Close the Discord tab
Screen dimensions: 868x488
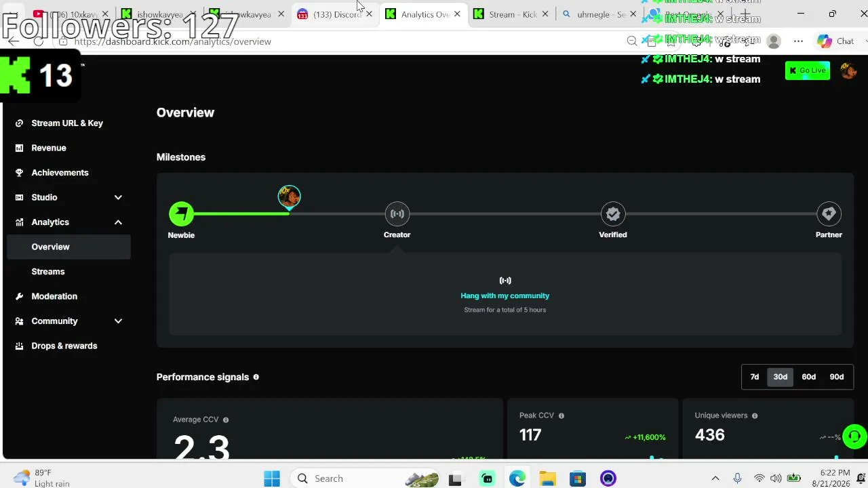369,14
